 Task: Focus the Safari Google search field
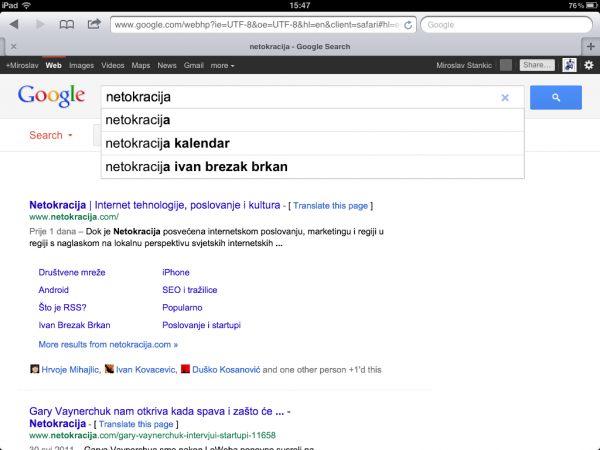coord(506,25)
